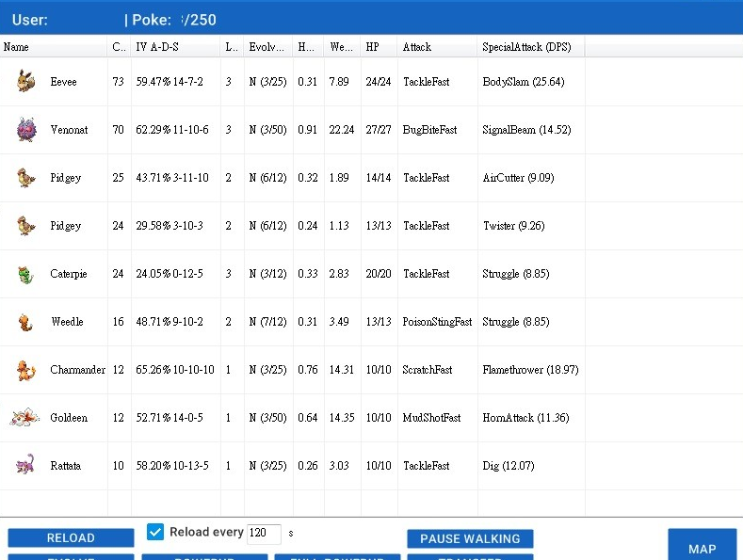This screenshot has height=560, width=743.
Task: Click the IV cell 65.26% 10-10-10
Action: point(175,370)
